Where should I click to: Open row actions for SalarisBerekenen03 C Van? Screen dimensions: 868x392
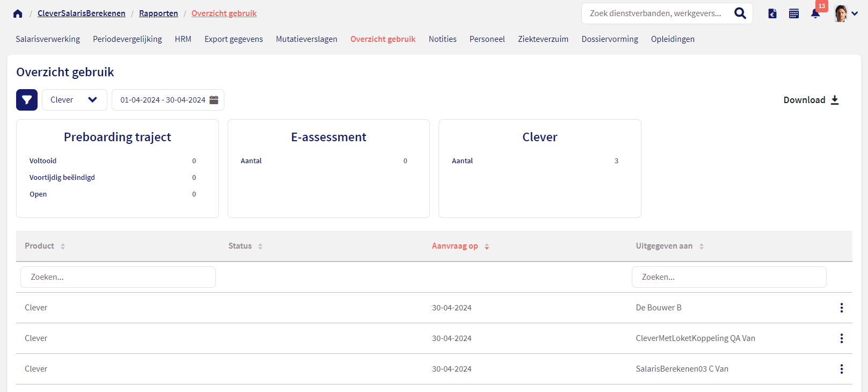(841, 369)
